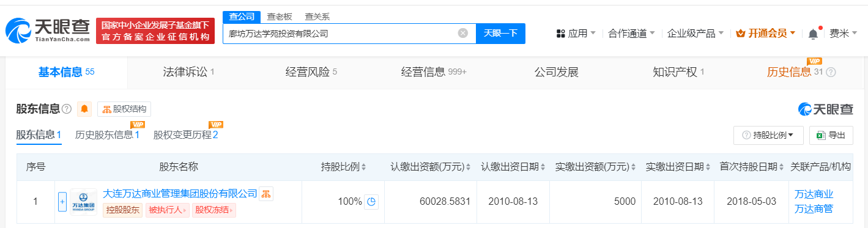Click the orange alert bell beside 股东信息
Screen dimensions: 868x228
tap(84, 109)
